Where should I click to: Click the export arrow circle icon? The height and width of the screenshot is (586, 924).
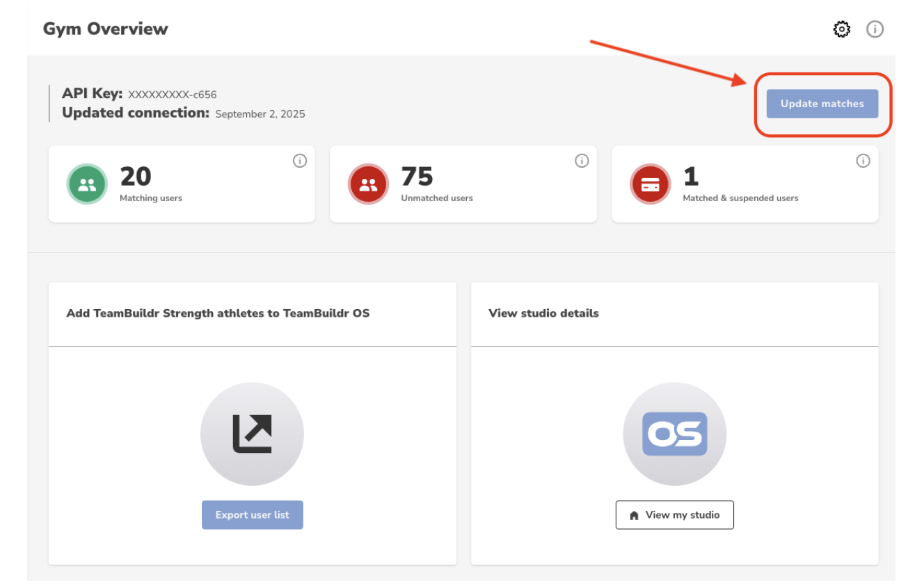(x=252, y=434)
